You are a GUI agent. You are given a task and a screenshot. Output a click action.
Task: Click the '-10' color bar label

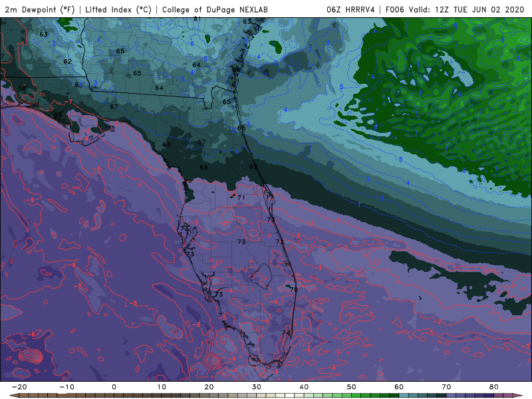point(66,387)
